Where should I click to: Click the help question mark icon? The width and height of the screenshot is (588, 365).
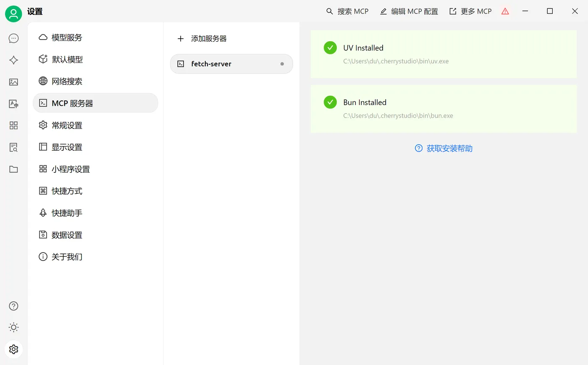click(13, 306)
